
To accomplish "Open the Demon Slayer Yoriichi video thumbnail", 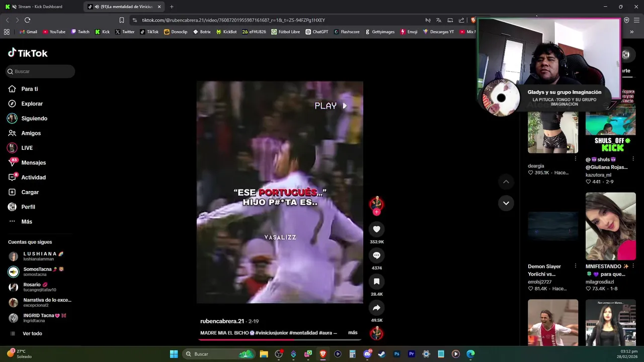I will 553,226.
